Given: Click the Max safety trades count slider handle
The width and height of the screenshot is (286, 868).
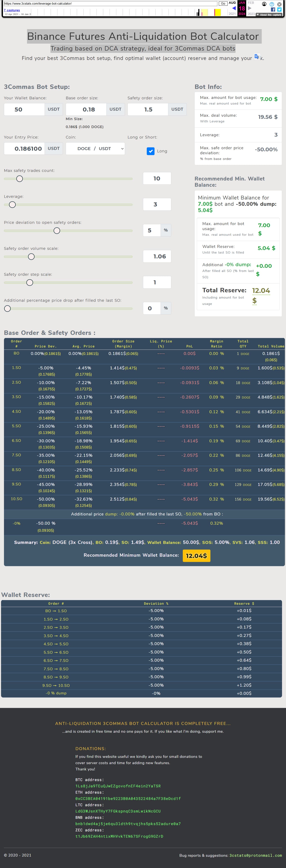Looking at the screenshot, I should pos(19,179).
